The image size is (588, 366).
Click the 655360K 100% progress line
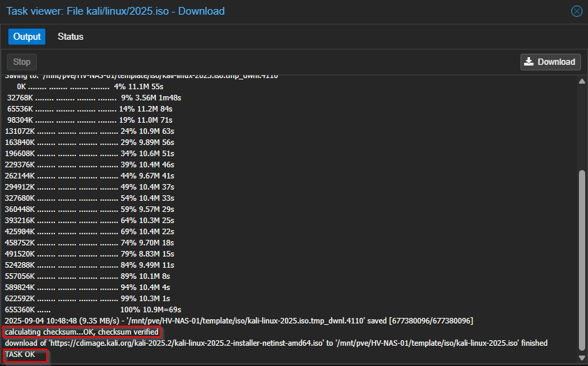point(93,310)
